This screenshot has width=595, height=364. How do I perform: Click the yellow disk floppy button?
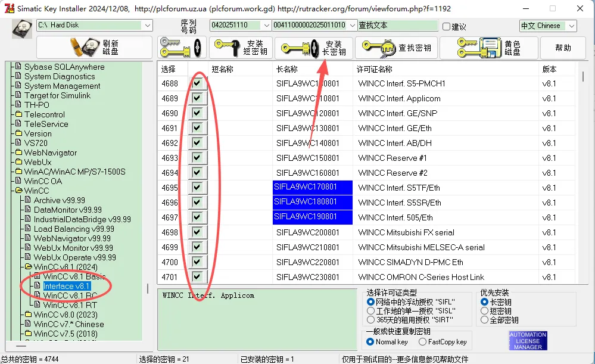coord(489,48)
